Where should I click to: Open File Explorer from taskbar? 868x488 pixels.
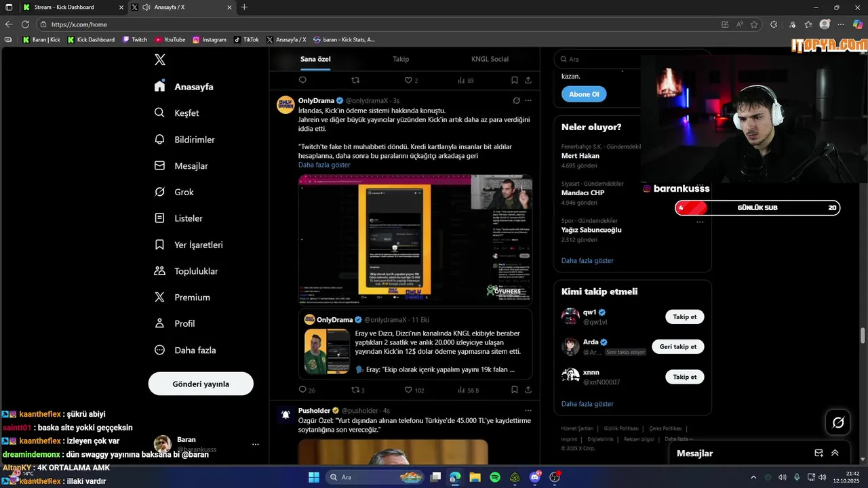point(475,477)
